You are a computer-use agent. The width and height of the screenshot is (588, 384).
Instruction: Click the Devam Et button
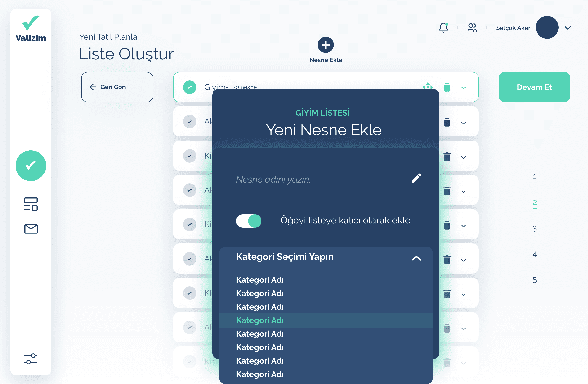pos(534,87)
